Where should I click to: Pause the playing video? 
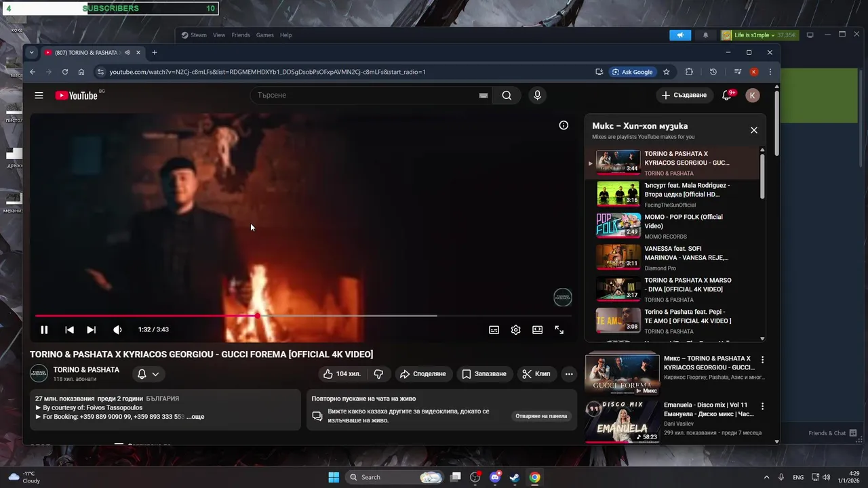pos(44,329)
